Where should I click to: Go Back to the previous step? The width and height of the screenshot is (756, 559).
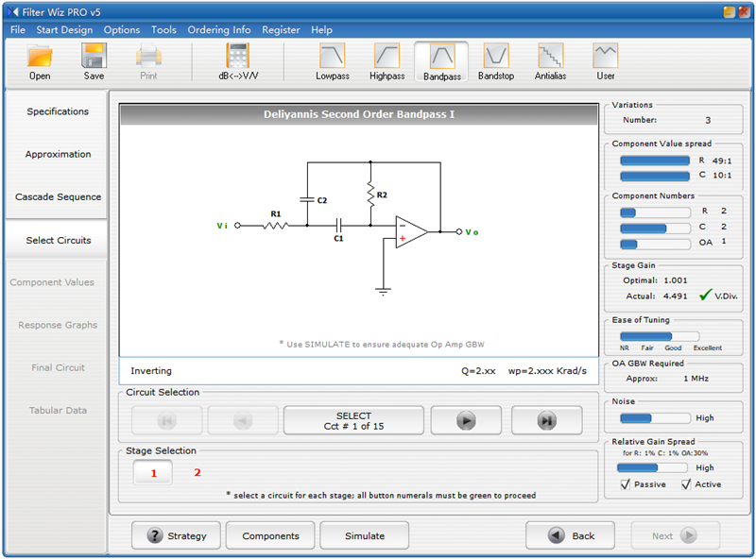coord(571,535)
